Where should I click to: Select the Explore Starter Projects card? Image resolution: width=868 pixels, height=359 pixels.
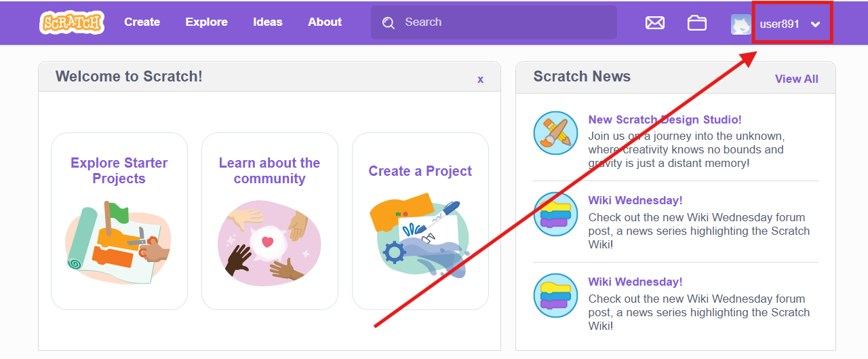click(119, 221)
